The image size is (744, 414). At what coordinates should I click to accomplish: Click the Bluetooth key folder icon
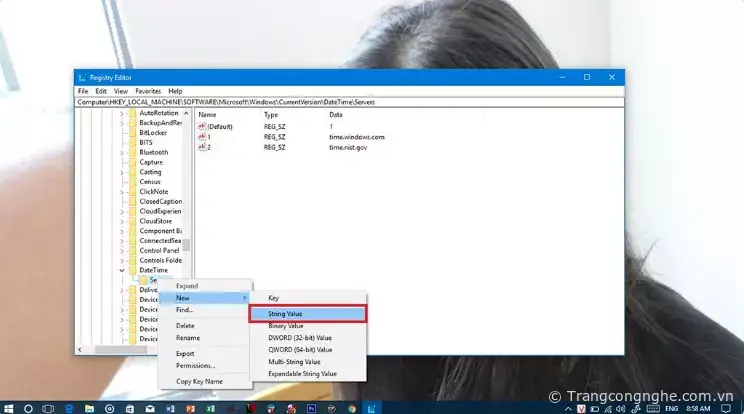132,152
